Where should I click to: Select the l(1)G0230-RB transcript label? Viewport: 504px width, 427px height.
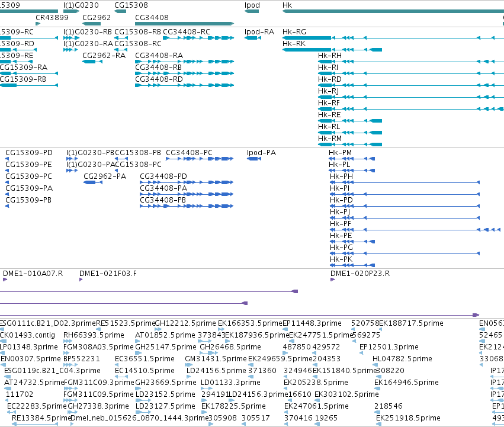[88, 32]
